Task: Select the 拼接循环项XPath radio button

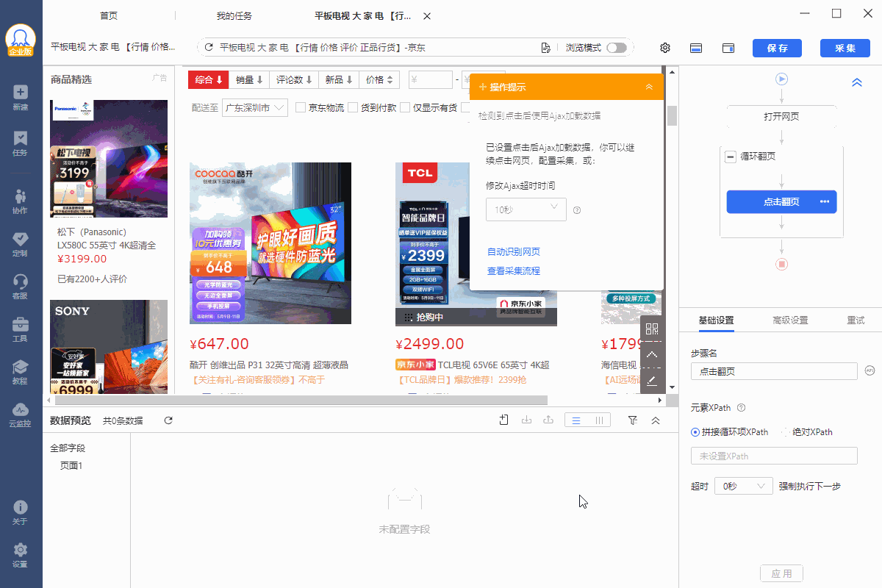Action: point(695,432)
